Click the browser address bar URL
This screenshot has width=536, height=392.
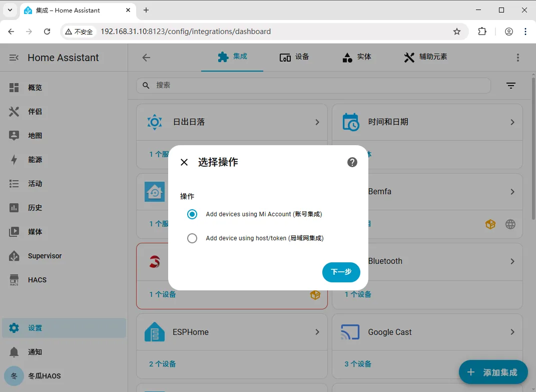pos(186,32)
